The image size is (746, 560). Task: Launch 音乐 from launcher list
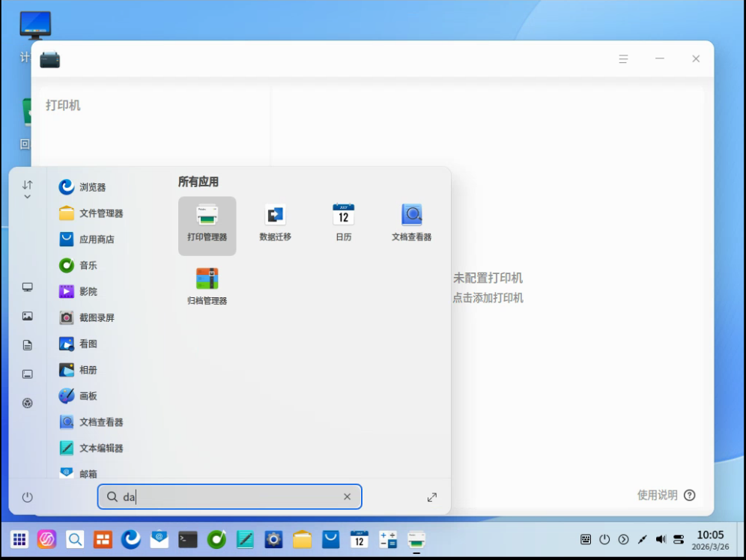point(78,265)
